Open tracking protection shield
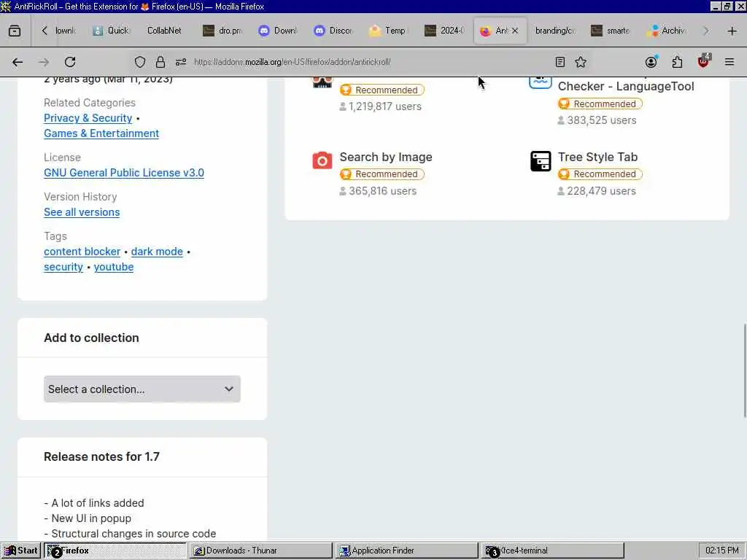 [139, 62]
